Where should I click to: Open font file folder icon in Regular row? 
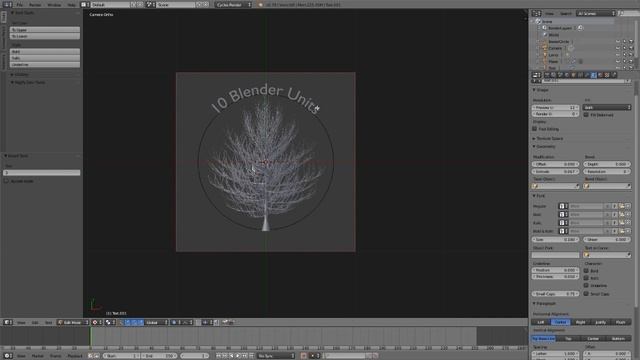[x=621, y=206]
